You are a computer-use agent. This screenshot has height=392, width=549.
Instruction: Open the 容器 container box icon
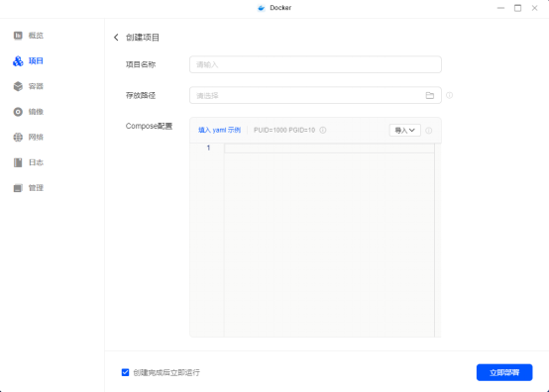coord(18,86)
